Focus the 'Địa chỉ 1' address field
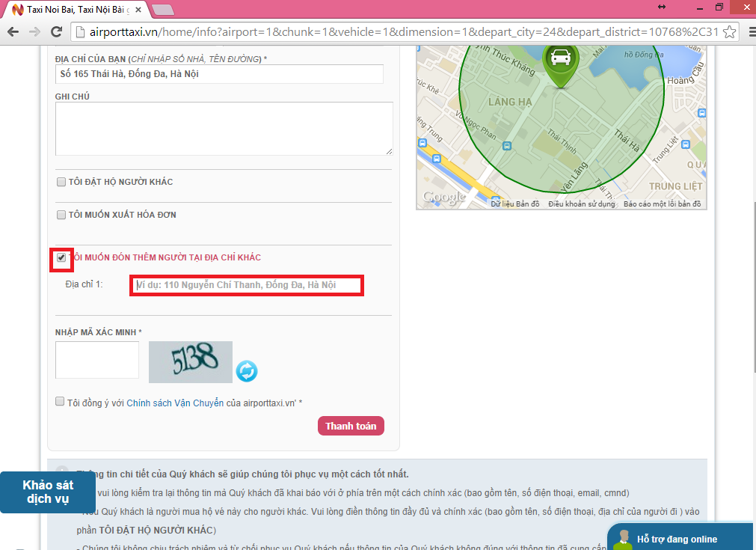The width and height of the screenshot is (756, 550). (247, 285)
